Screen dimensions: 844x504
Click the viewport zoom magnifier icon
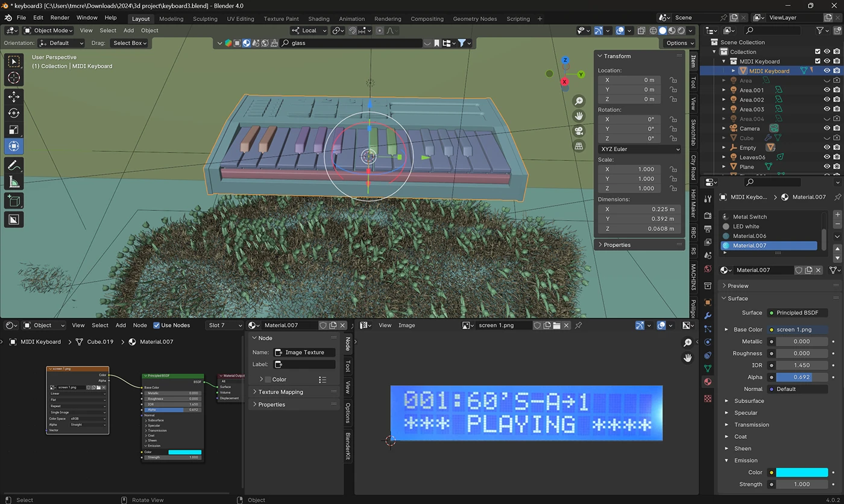[579, 101]
